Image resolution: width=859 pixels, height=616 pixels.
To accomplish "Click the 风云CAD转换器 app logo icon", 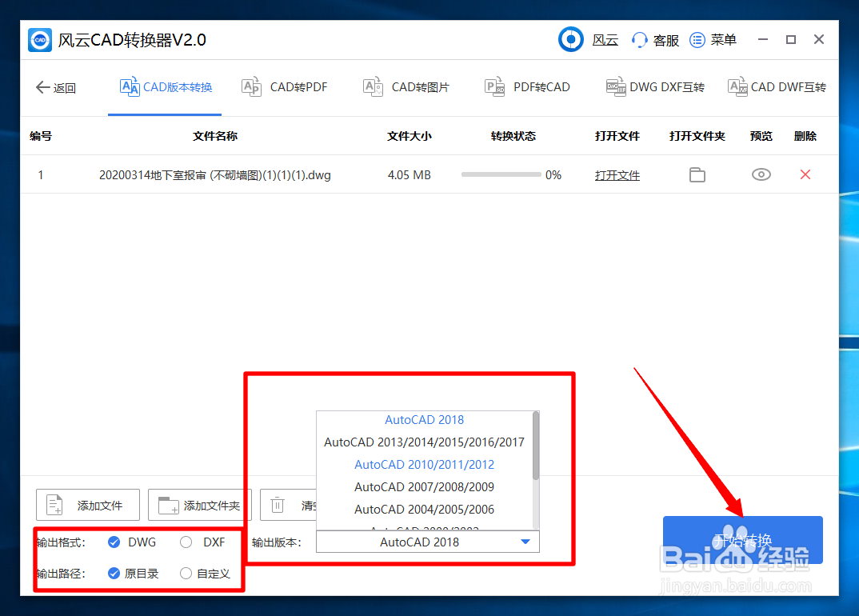I will [40, 40].
